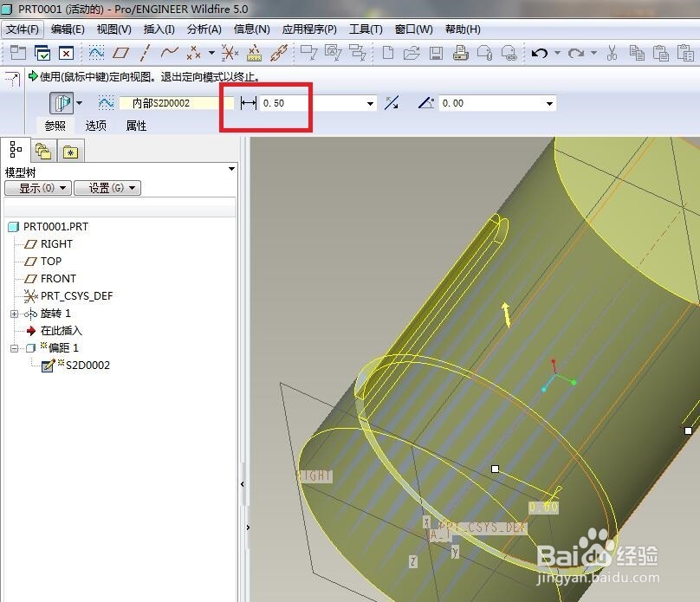Click the analysis feature ruler icon
This screenshot has height=602, width=700.
[x=254, y=53]
